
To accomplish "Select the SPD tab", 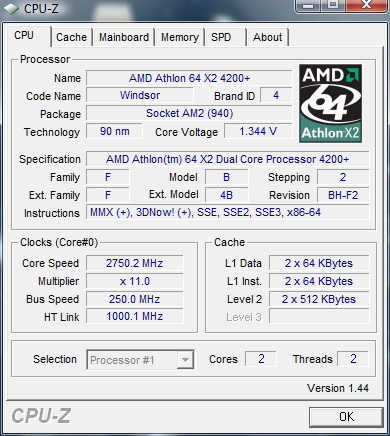I will coord(225,37).
